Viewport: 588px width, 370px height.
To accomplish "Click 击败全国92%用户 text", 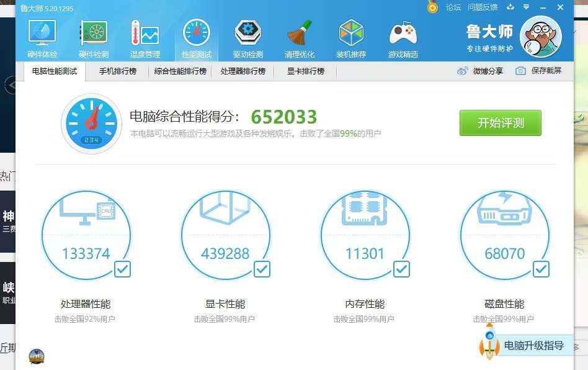I will point(85,319).
